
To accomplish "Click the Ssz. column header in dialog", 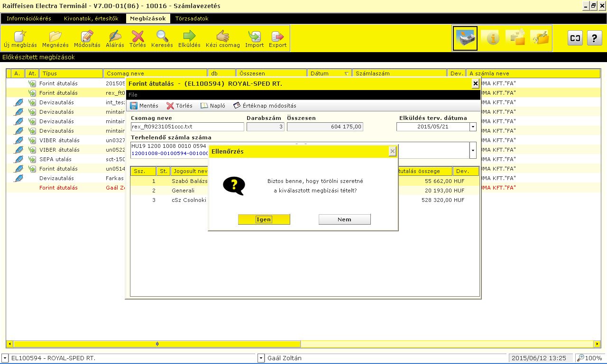I will pos(144,171).
